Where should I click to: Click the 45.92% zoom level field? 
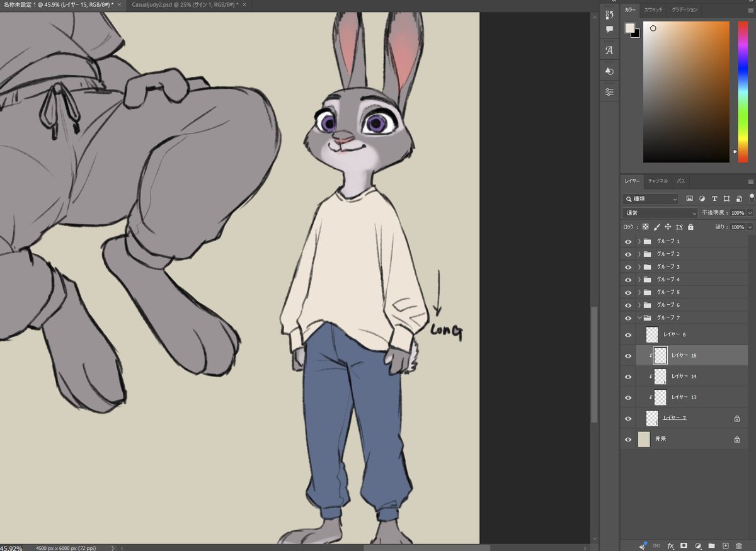coord(11,547)
